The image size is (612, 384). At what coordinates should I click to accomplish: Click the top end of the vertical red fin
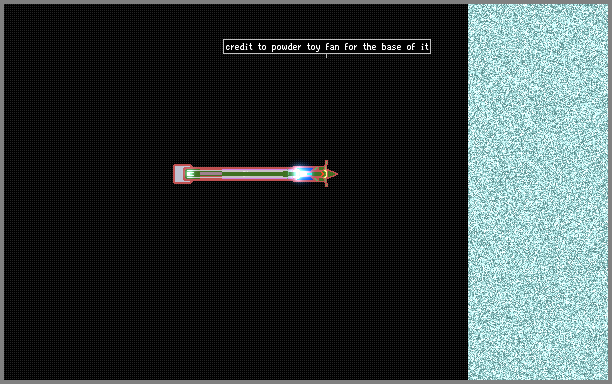point(326,161)
